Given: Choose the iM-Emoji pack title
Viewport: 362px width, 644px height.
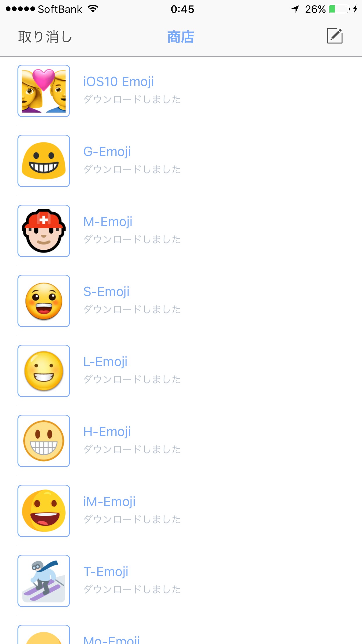Looking at the screenshot, I should 109,502.
